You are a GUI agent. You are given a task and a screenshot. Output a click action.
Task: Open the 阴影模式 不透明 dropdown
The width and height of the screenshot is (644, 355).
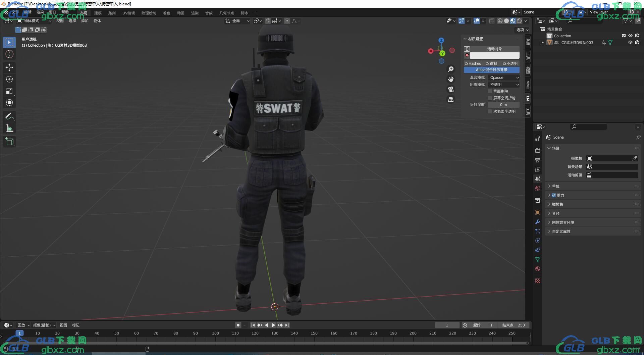pyautogui.click(x=504, y=85)
